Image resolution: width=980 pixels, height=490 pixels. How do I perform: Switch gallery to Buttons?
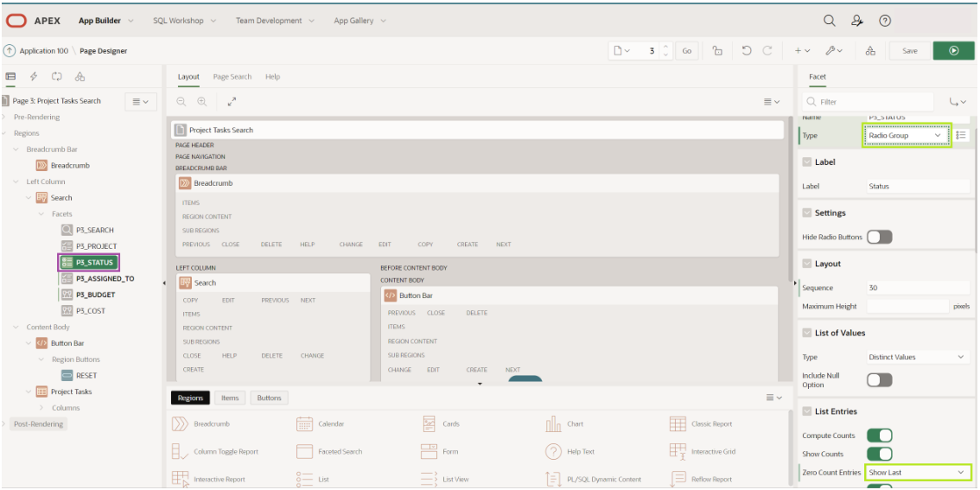tap(270, 398)
